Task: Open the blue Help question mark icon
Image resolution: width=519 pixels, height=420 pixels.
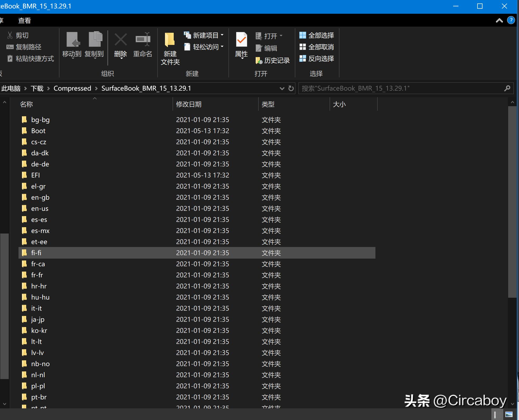Action: pyautogui.click(x=511, y=20)
